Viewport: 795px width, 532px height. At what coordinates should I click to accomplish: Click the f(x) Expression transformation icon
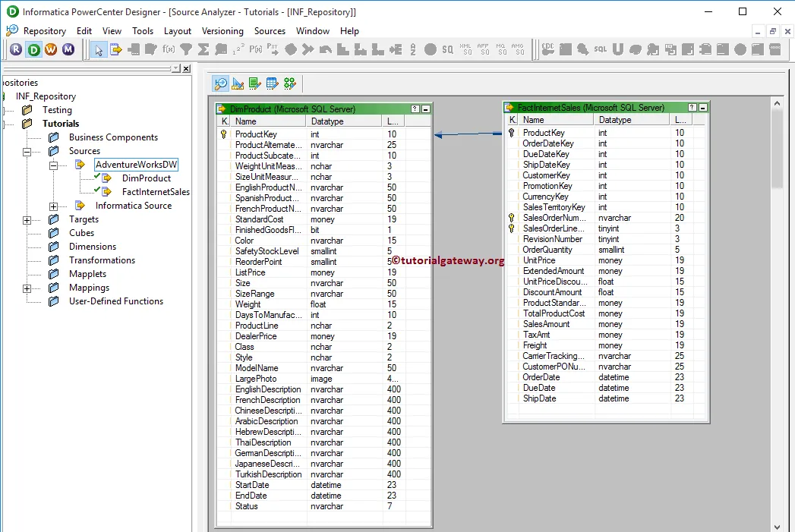coord(169,49)
